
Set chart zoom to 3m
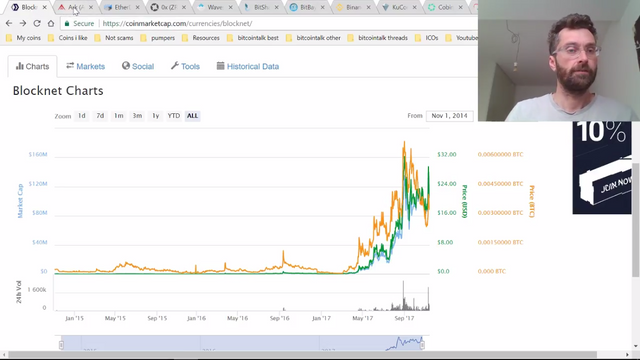(137, 116)
